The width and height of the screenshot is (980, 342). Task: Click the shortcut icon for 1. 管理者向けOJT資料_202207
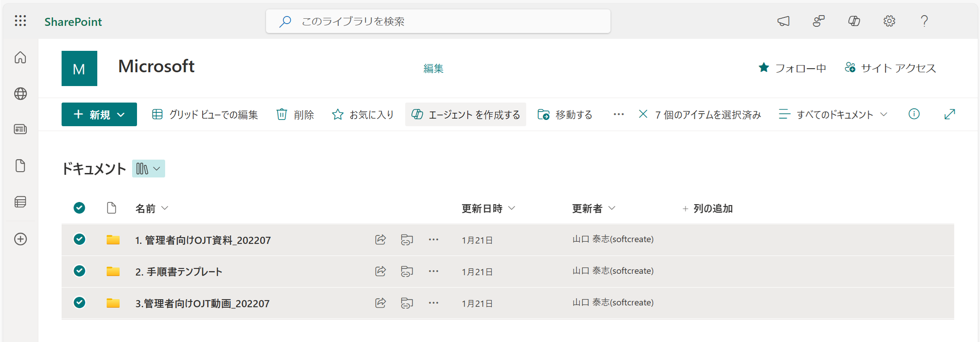(407, 239)
